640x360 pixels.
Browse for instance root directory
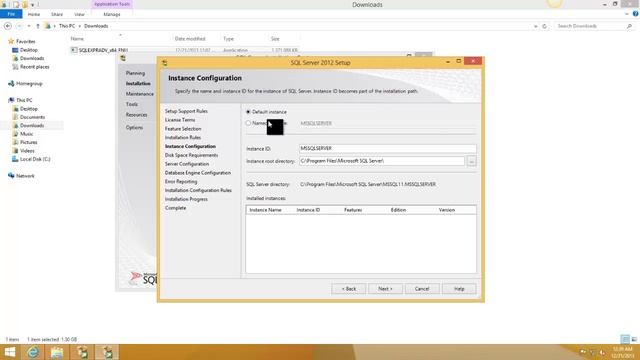[x=471, y=161]
